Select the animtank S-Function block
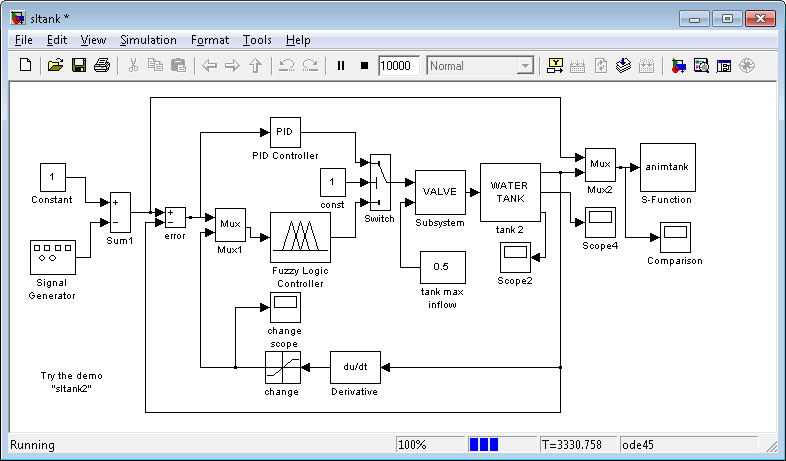The image size is (786, 461). point(668,167)
